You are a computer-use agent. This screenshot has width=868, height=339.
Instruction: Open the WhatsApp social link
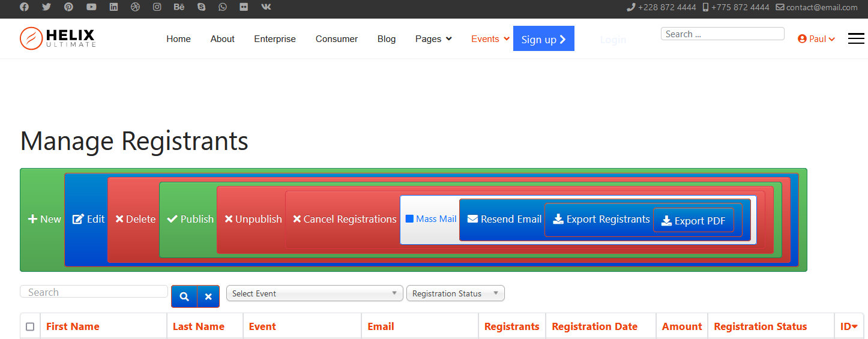pos(223,7)
